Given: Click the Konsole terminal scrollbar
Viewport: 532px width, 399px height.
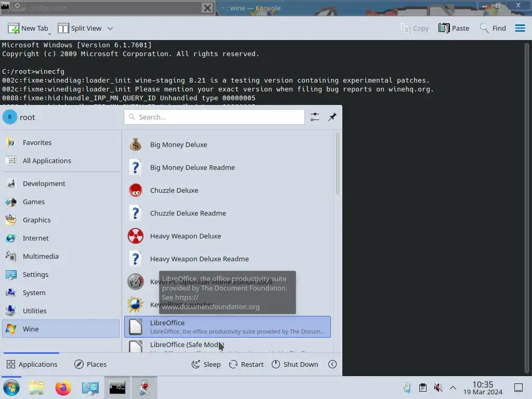Looking at the screenshot, I should click(x=527, y=207).
